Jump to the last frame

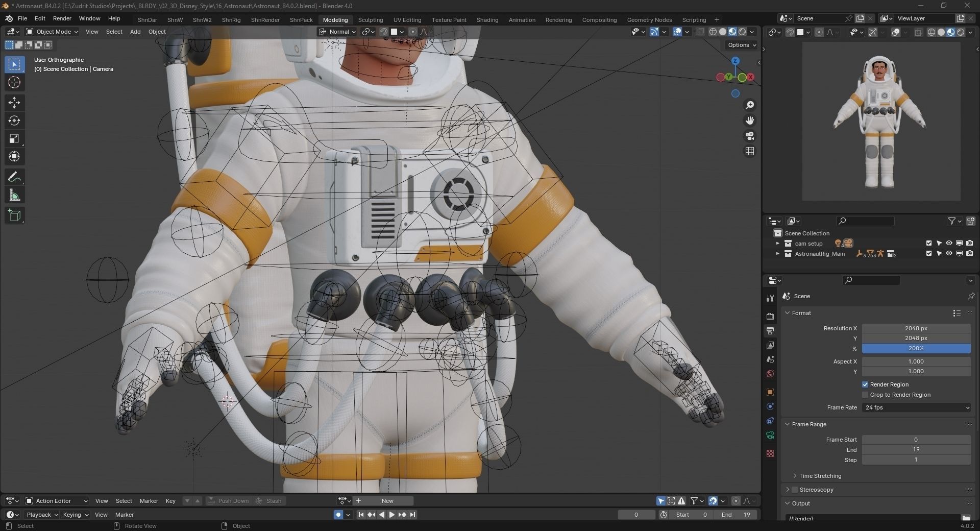click(x=412, y=515)
